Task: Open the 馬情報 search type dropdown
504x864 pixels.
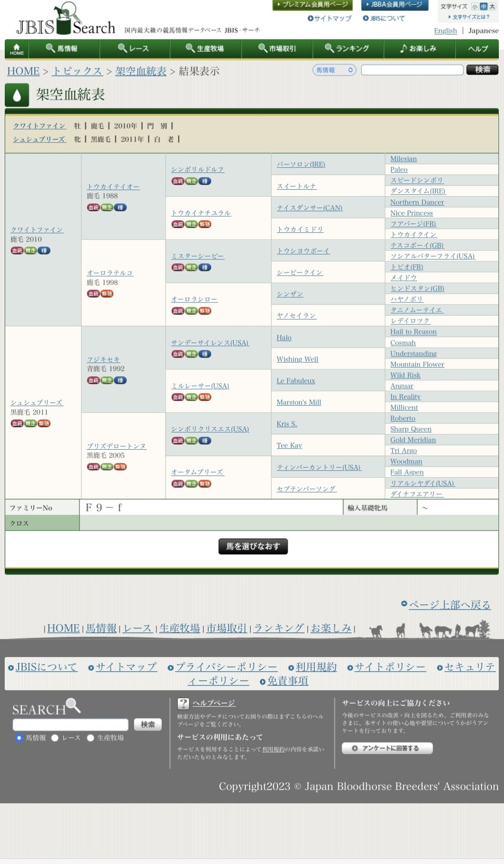Action: (334, 70)
